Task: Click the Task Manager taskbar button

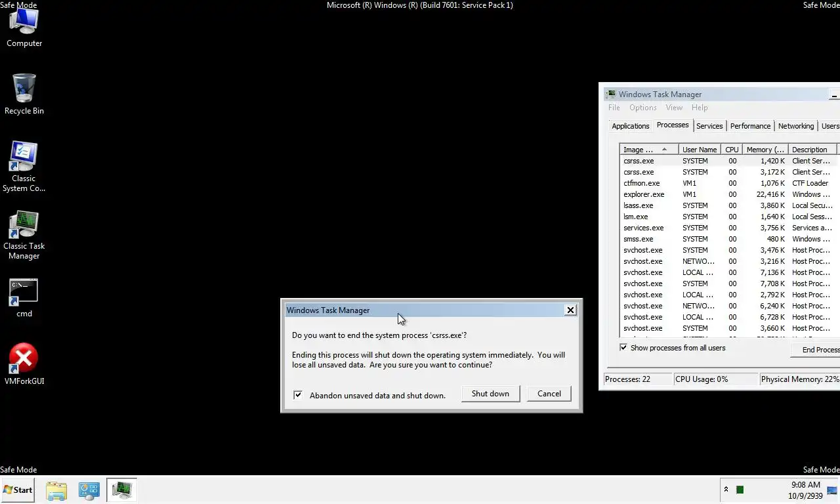Action: click(121, 490)
